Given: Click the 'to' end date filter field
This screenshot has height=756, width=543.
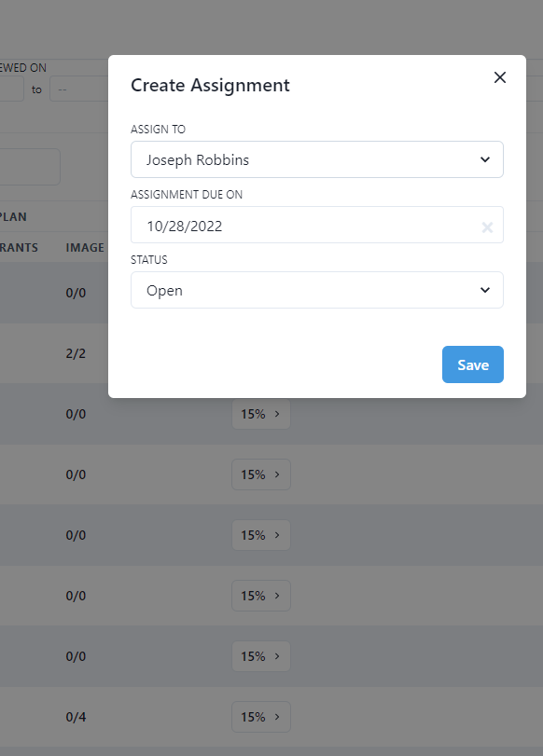Looking at the screenshot, I should (x=78, y=89).
